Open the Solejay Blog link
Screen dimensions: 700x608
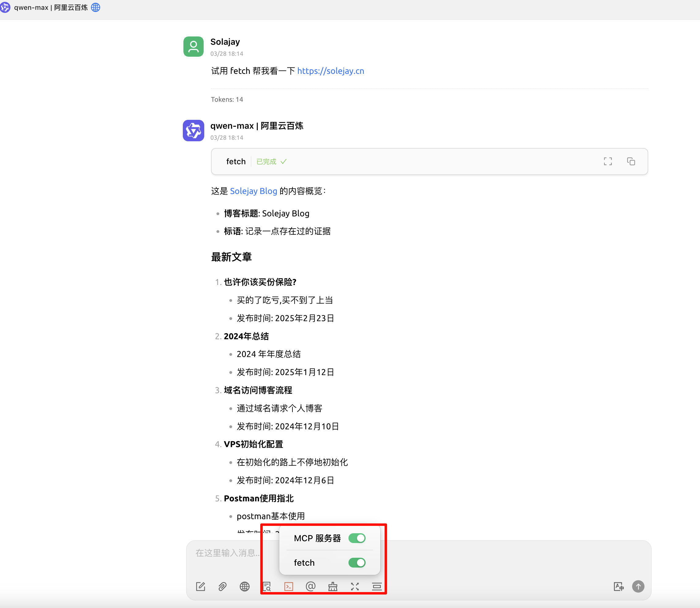(254, 191)
